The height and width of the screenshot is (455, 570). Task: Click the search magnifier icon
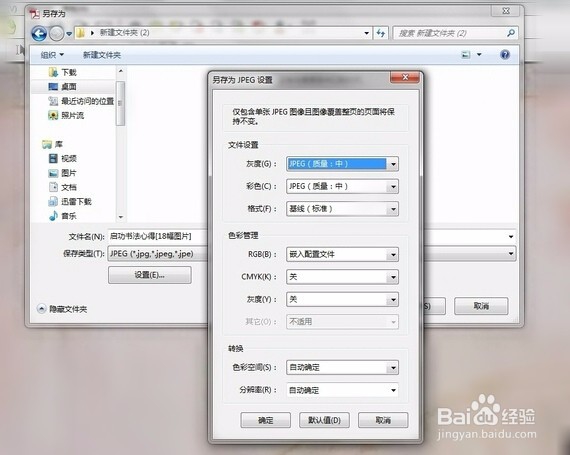click(x=510, y=33)
